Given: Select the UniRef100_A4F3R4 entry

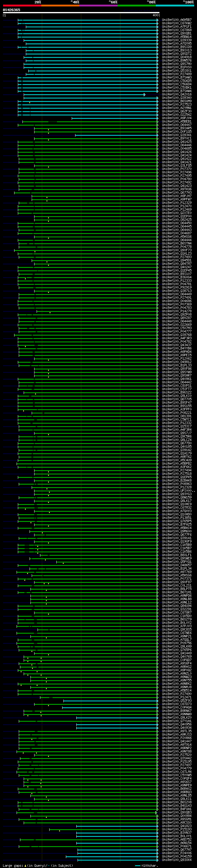Looking at the screenshot, I should 177,430.
